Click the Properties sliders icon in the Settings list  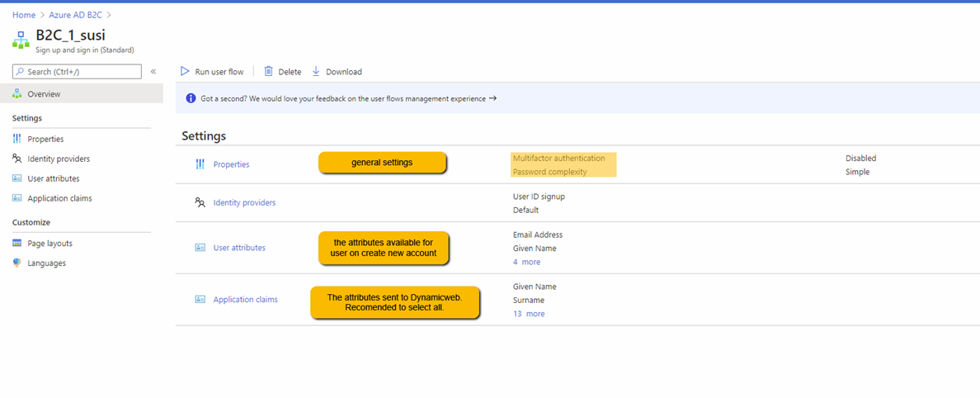click(x=200, y=164)
